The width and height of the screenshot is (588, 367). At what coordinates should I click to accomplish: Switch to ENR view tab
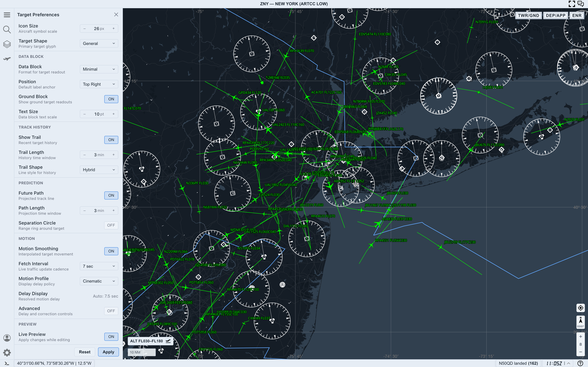click(577, 16)
